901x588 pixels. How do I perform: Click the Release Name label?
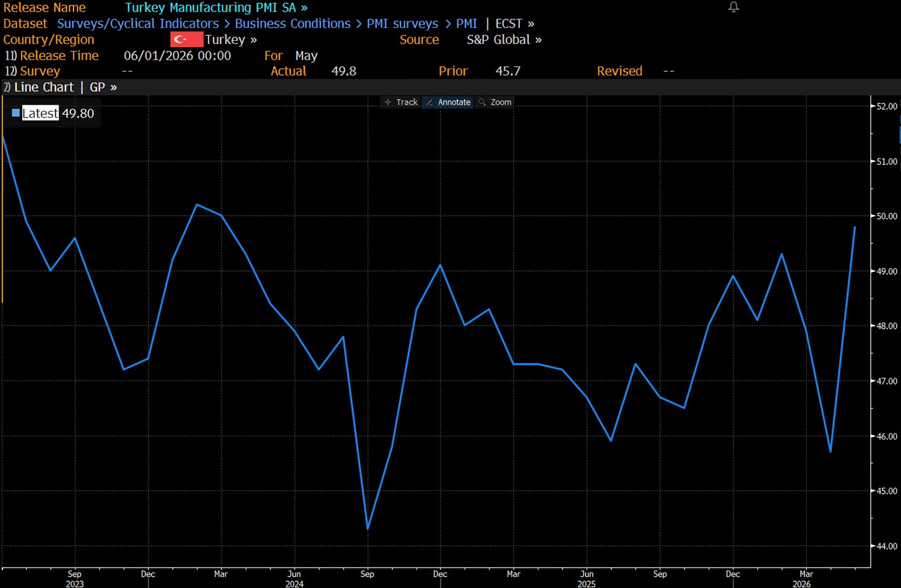point(45,7)
